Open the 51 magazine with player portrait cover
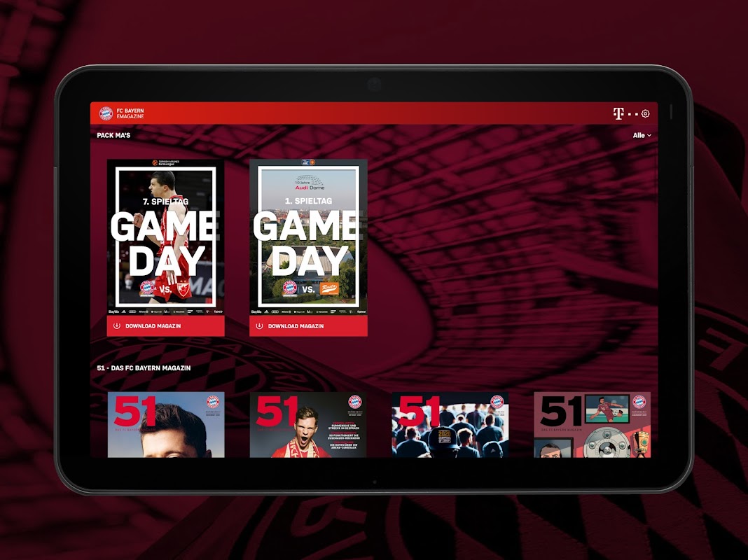748x560 pixels. 166,425
